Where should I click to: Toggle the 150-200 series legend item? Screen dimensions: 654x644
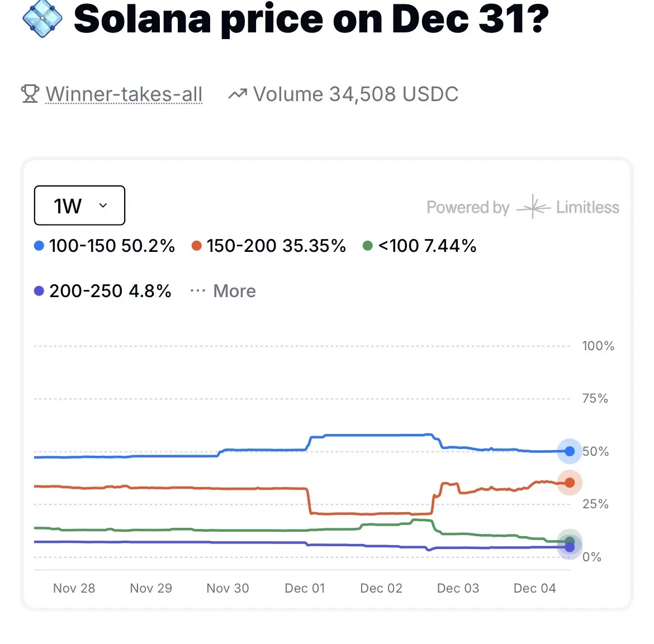tap(269, 246)
